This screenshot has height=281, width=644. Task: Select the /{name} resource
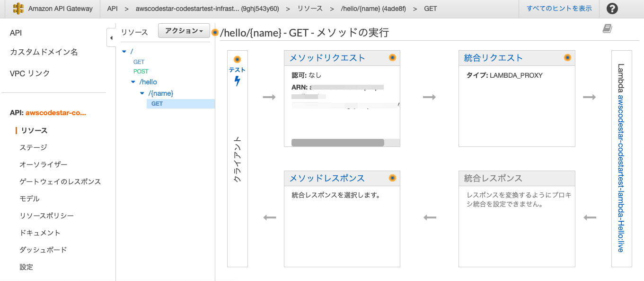(161, 93)
